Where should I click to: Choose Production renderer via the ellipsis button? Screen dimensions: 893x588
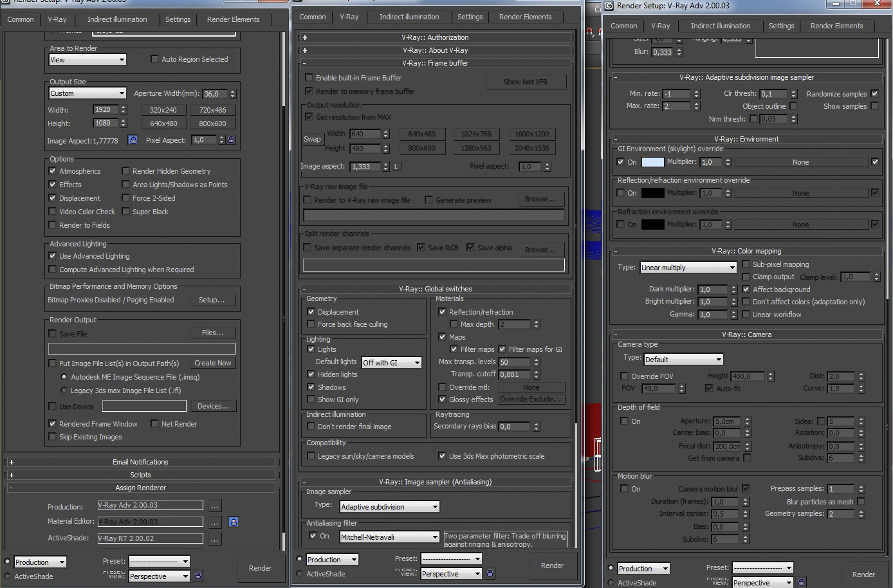tap(215, 506)
